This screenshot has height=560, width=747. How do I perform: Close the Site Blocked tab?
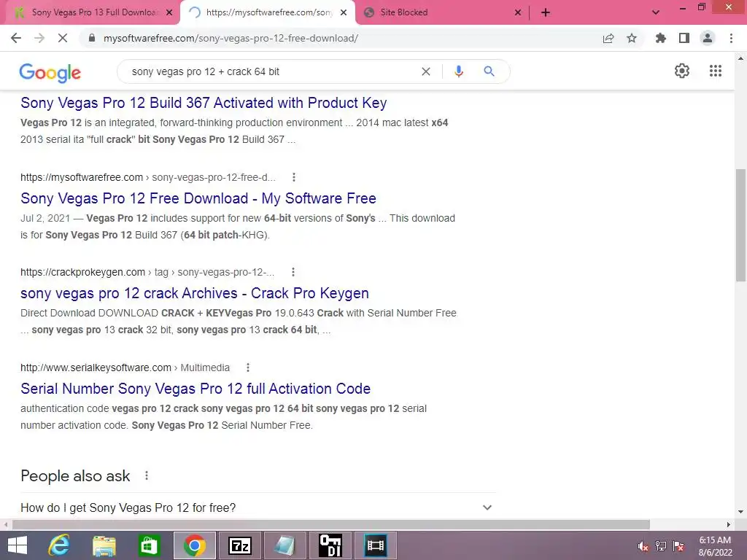click(x=518, y=12)
